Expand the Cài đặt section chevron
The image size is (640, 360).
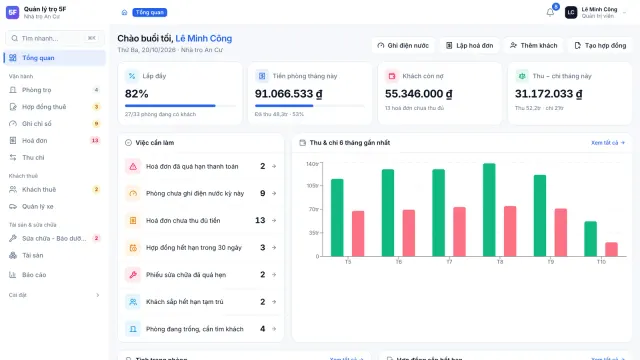98,295
